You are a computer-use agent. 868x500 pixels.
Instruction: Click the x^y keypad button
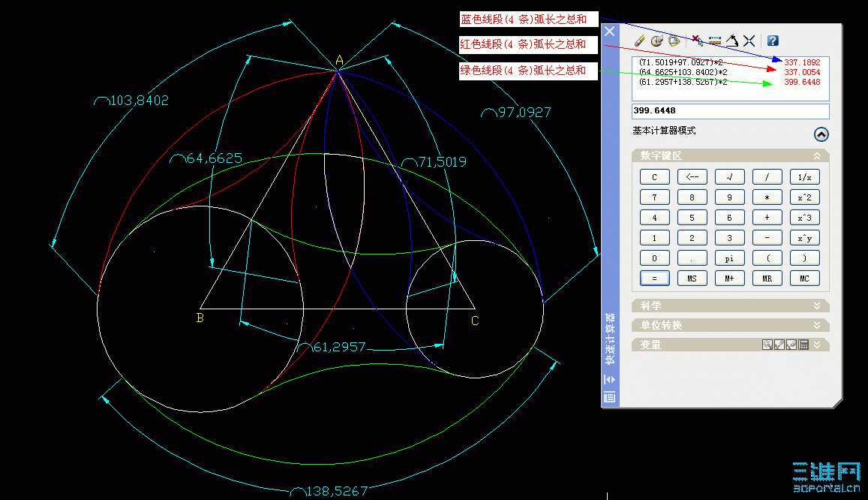tap(805, 238)
